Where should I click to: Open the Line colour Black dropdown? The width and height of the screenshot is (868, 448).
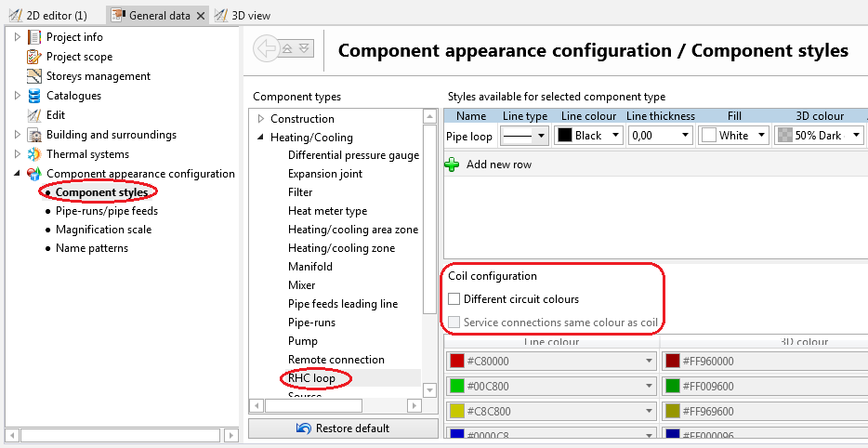[x=587, y=136]
